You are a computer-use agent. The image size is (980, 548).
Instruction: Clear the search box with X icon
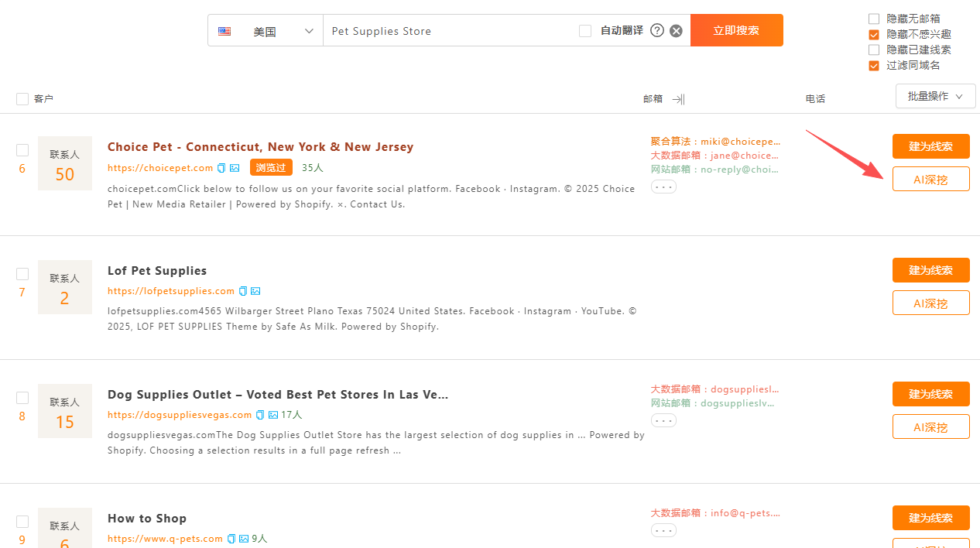tap(676, 31)
